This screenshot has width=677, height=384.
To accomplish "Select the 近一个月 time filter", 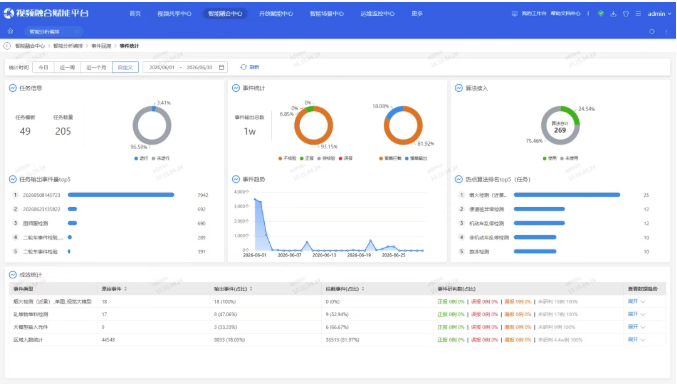I will (x=96, y=67).
